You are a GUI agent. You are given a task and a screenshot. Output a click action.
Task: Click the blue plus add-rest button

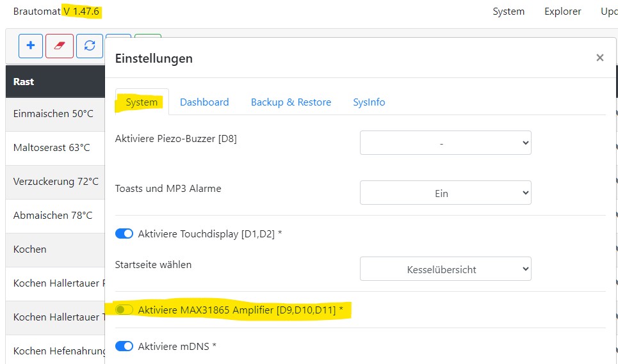(x=30, y=46)
